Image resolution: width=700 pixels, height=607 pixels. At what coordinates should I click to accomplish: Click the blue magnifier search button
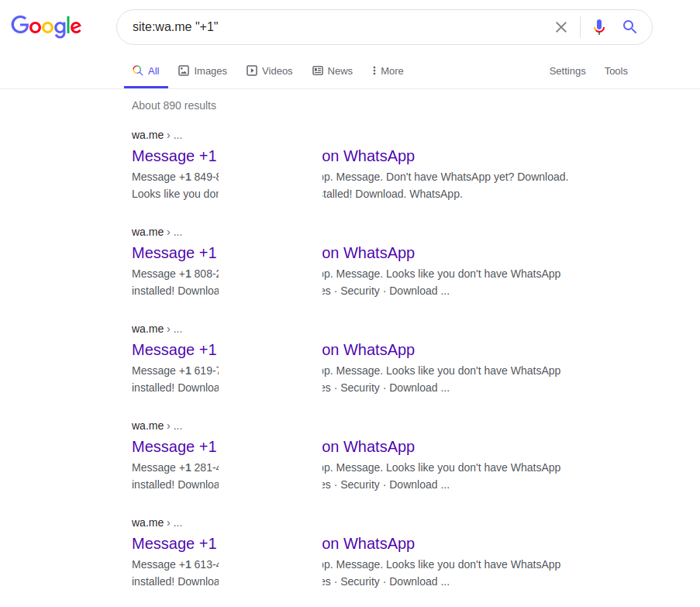[x=629, y=27]
